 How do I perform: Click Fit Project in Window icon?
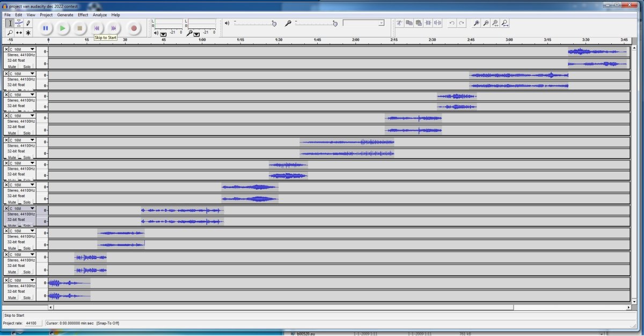(x=505, y=23)
